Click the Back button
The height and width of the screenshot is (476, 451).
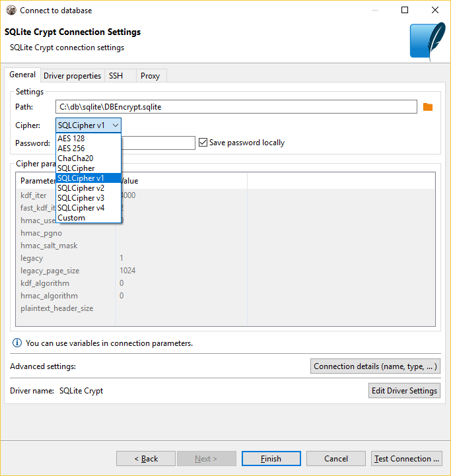[146, 458]
